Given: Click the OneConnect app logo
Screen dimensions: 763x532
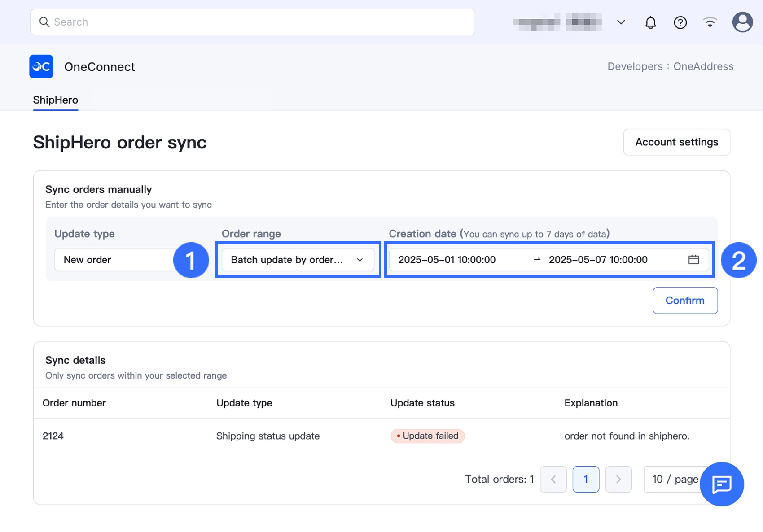Looking at the screenshot, I should click(x=41, y=66).
